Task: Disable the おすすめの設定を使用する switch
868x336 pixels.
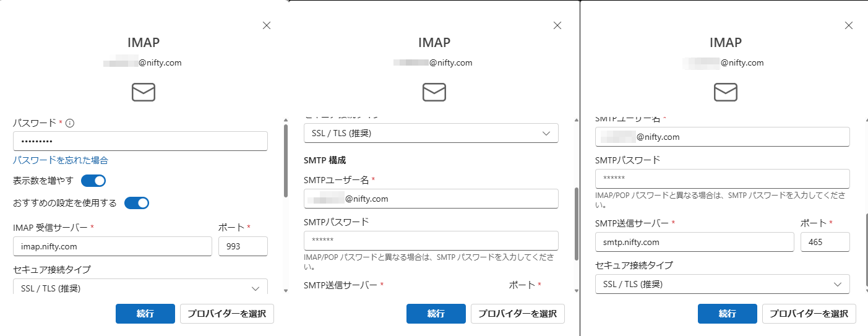Action: pos(137,203)
